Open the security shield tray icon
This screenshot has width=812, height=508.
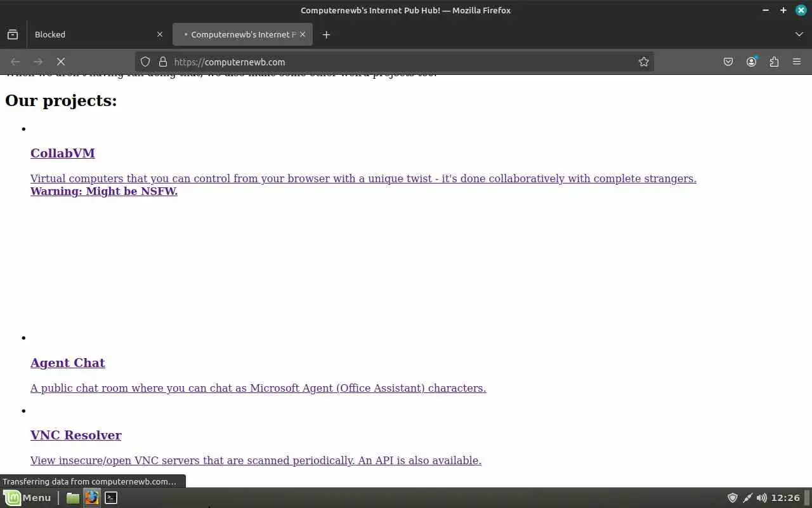pyautogui.click(x=733, y=498)
